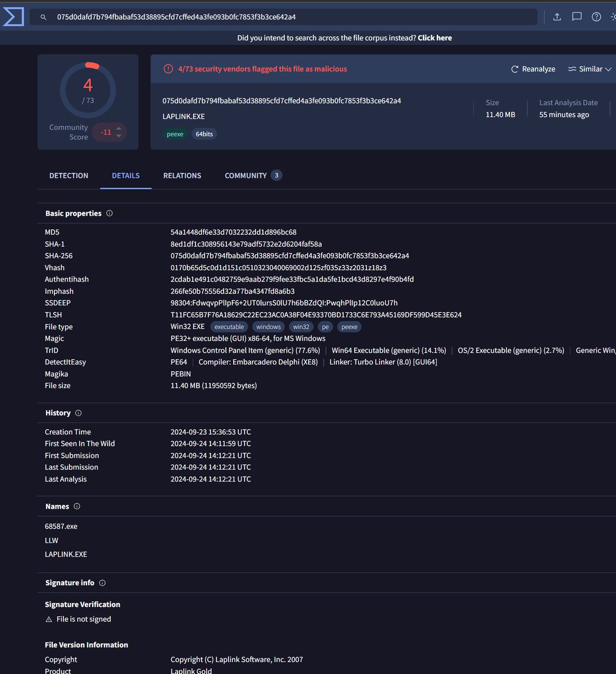Open the comments notification icon

[x=577, y=17]
